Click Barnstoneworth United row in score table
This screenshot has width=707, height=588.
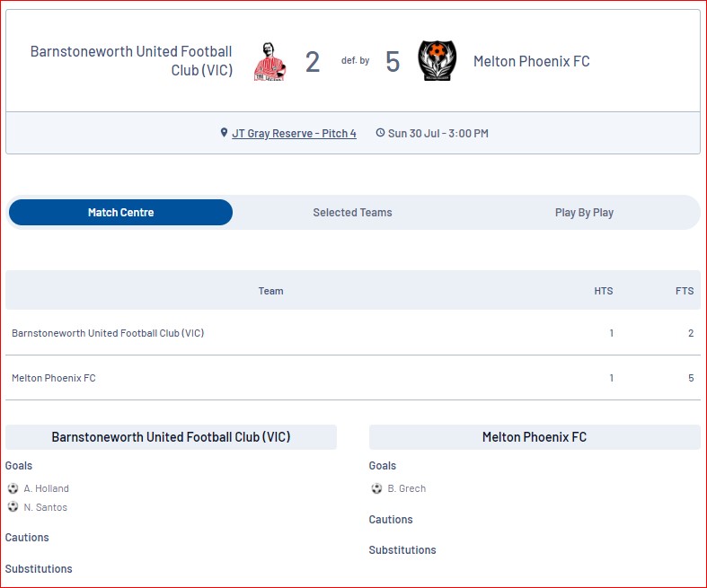click(352, 333)
